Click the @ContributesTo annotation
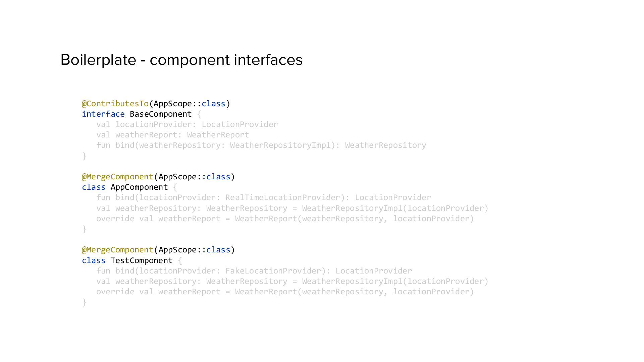 click(115, 104)
